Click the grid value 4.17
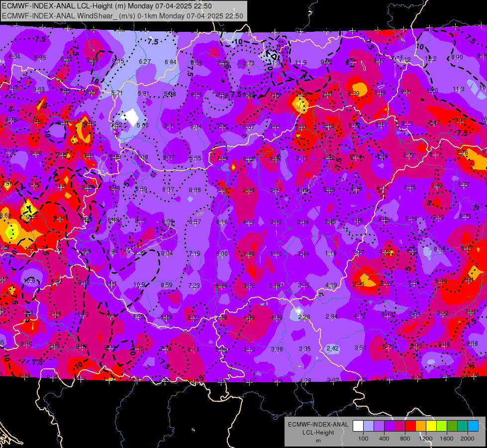 pos(249,222)
